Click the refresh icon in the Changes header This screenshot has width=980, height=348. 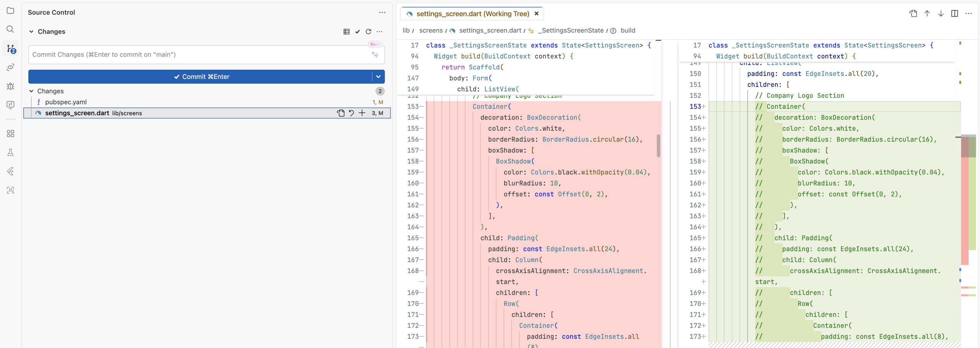tap(368, 32)
